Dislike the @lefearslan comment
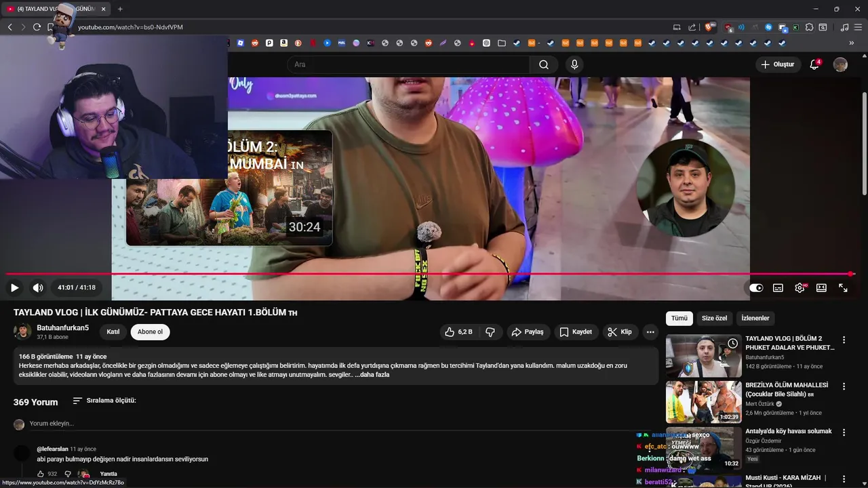The image size is (868, 488). point(68,474)
